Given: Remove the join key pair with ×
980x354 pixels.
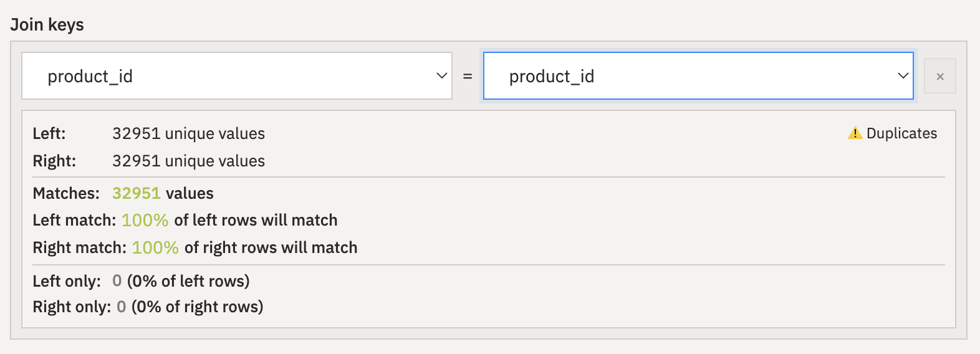Looking at the screenshot, I should pyautogui.click(x=940, y=77).
